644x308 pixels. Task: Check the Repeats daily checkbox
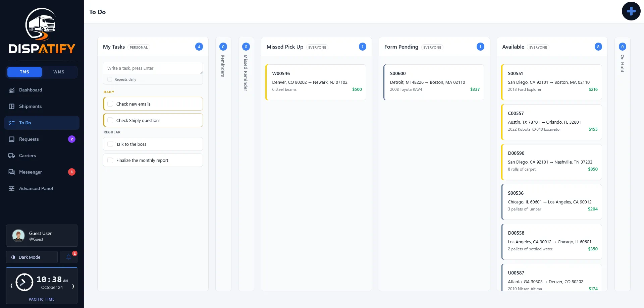tap(110, 79)
